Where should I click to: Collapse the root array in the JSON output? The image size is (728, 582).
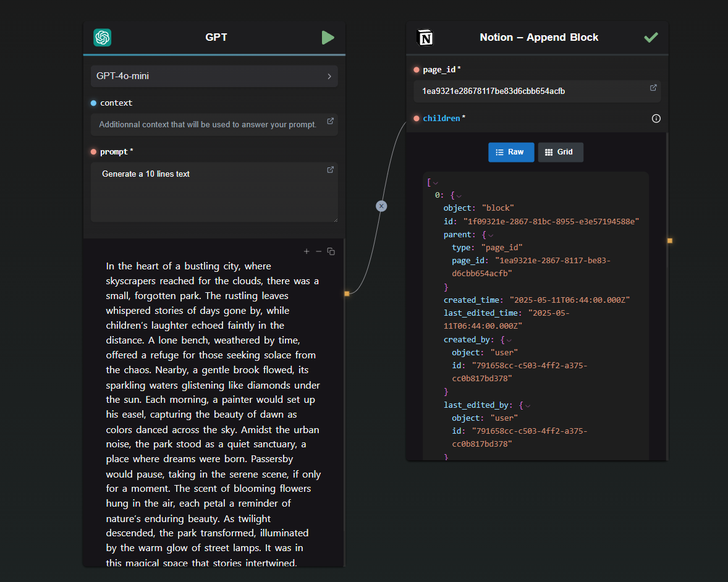pyautogui.click(x=436, y=183)
